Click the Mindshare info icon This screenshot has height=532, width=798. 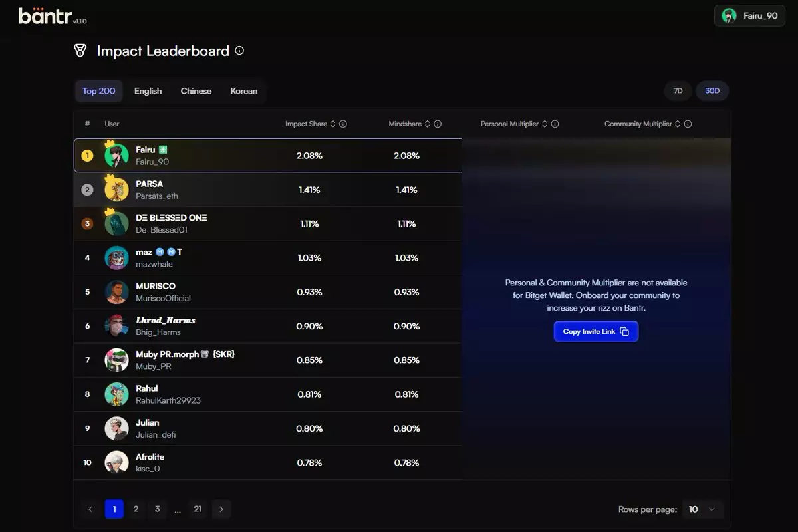click(438, 124)
